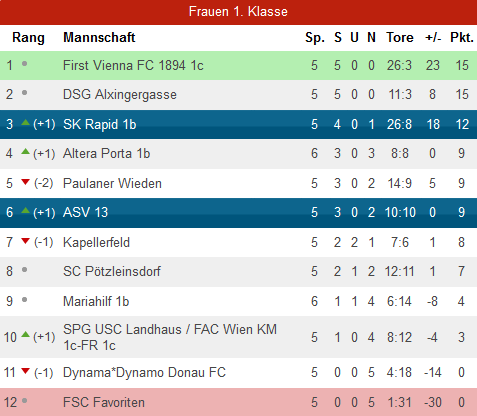The image size is (477, 416).
Task: Click the green up arrow in Altera Porta 1b row
Action: pyautogui.click(x=25, y=152)
